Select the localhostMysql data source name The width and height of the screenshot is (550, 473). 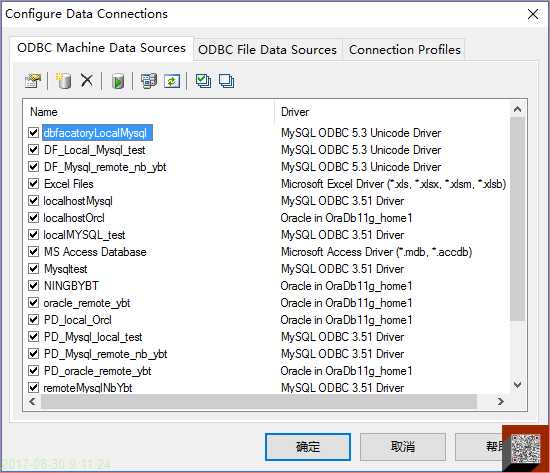[x=78, y=201]
